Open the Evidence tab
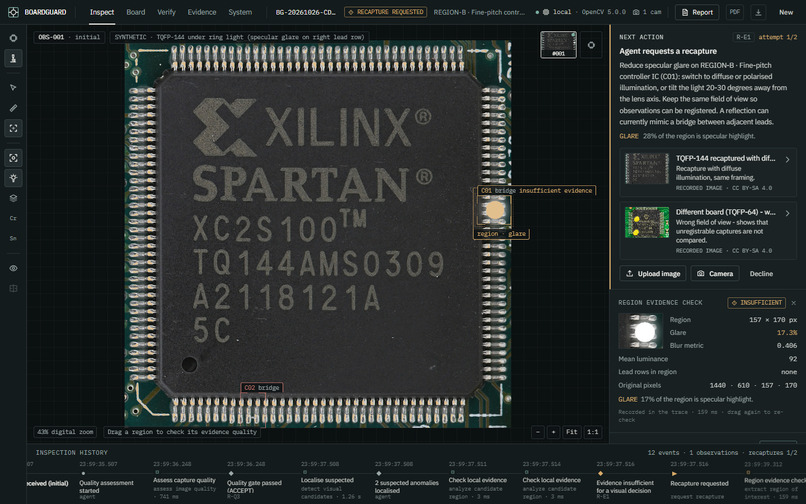The image size is (806, 504). click(202, 12)
